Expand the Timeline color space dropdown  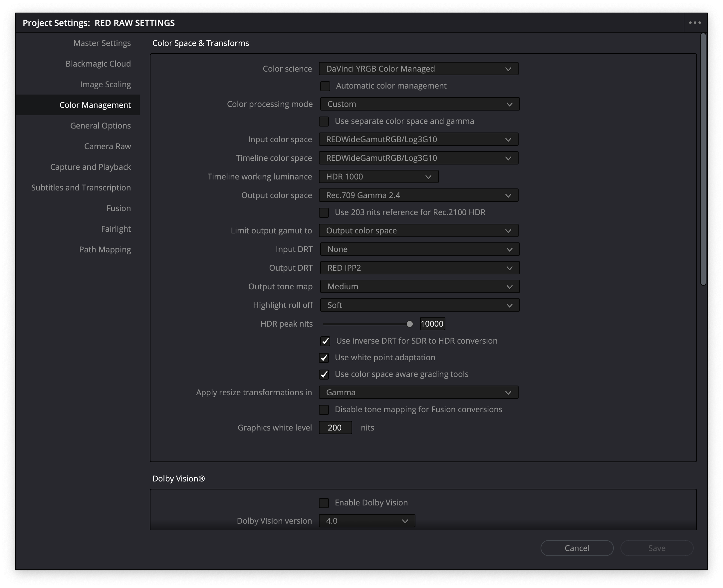(418, 158)
